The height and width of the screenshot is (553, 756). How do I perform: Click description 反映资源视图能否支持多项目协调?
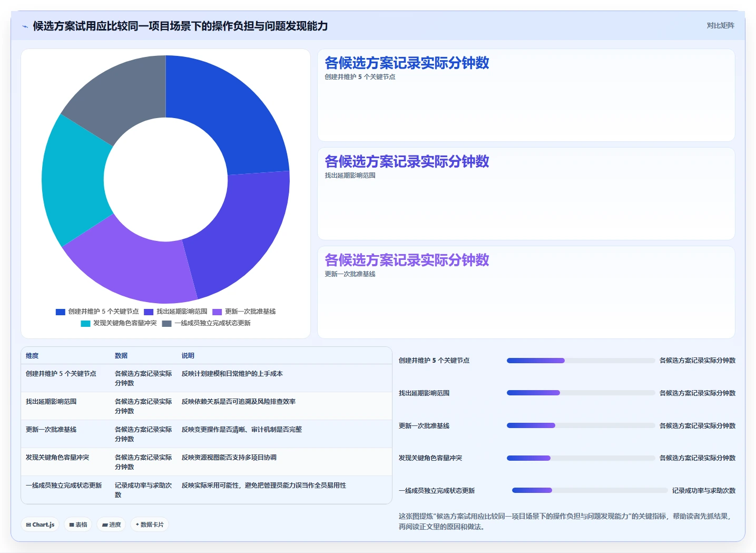click(229, 458)
